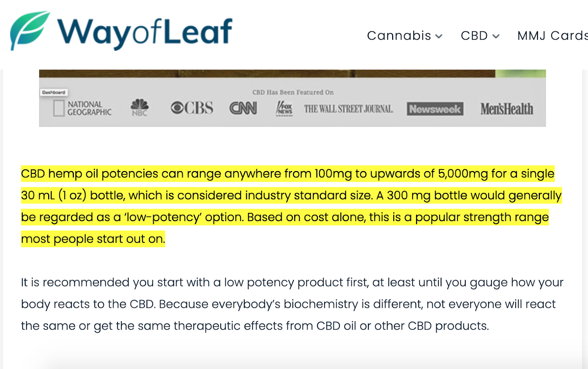588x369 pixels.
Task: Select the highlighted paragraph about CBD potencies
Action: [x=287, y=206]
